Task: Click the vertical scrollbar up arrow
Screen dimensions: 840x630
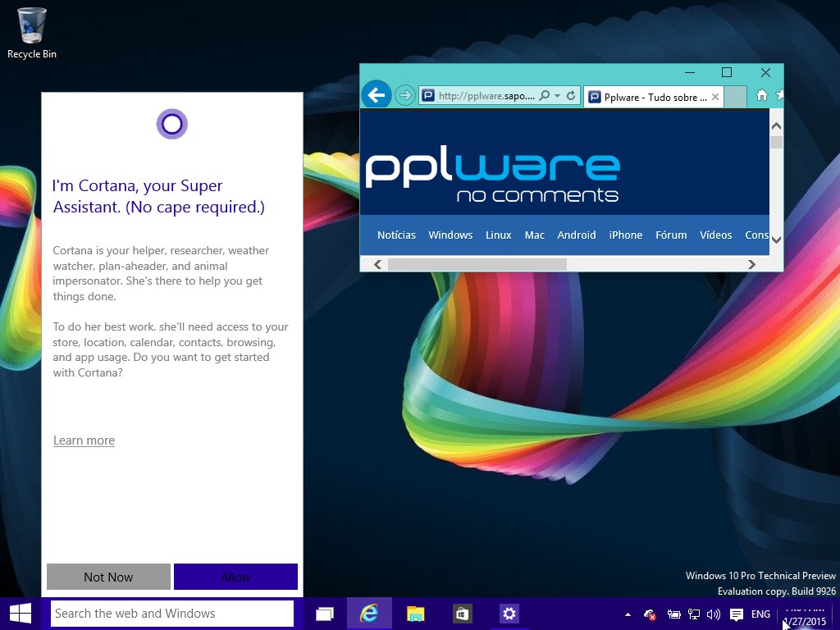Action: pos(776,126)
